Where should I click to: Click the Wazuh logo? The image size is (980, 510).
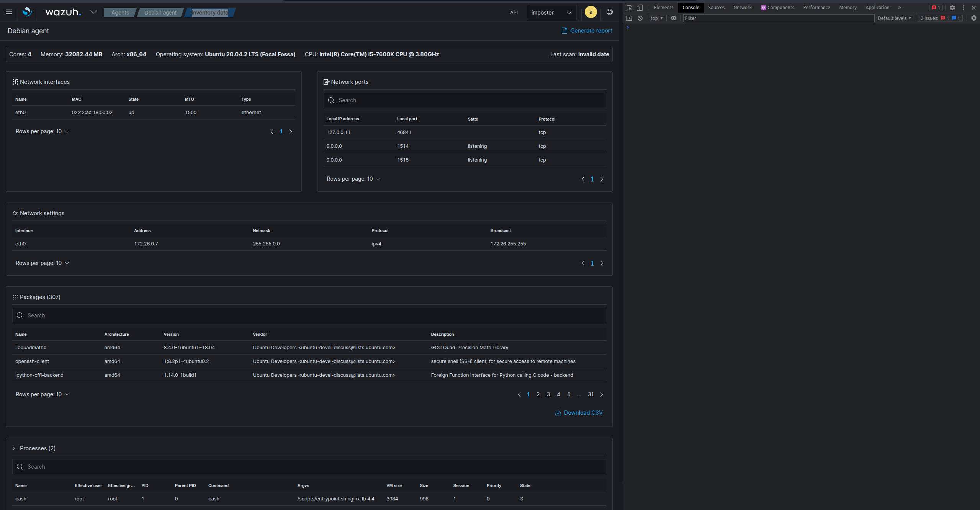coord(26,12)
